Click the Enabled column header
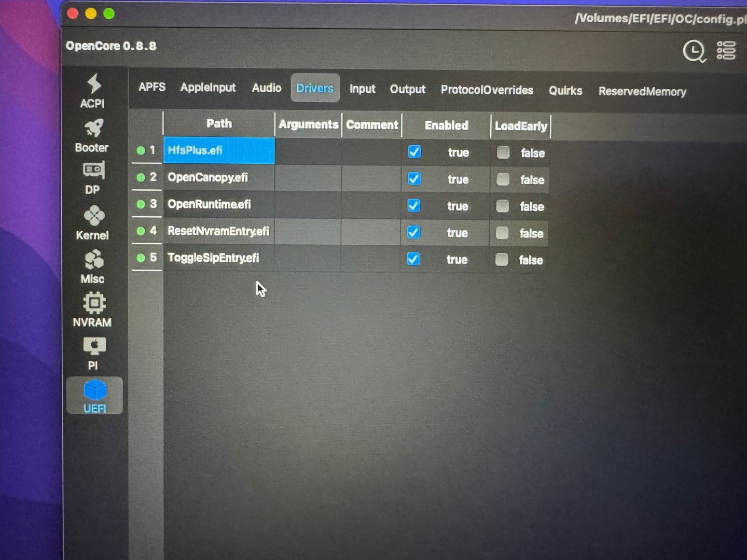This screenshot has width=747, height=560. [x=447, y=125]
